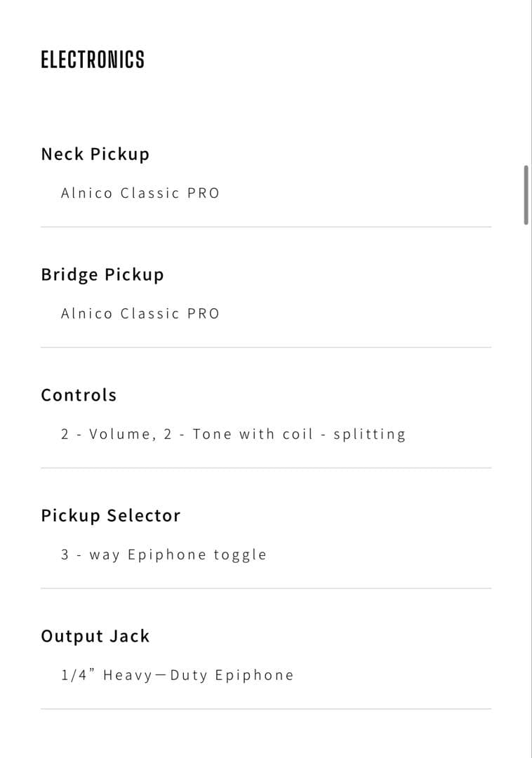Click the '1/4" Heavy' text

pyautogui.click(x=105, y=675)
